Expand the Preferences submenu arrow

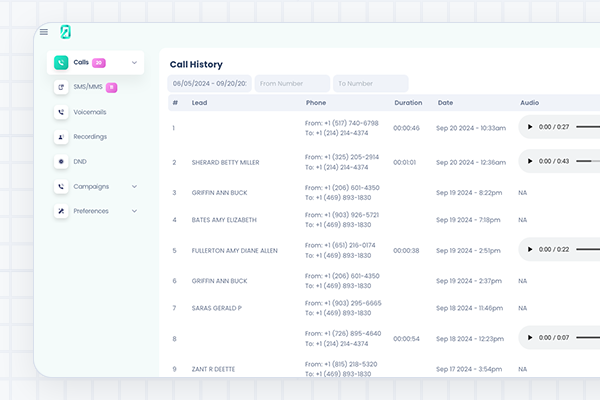pyautogui.click(x=134, y=211)
